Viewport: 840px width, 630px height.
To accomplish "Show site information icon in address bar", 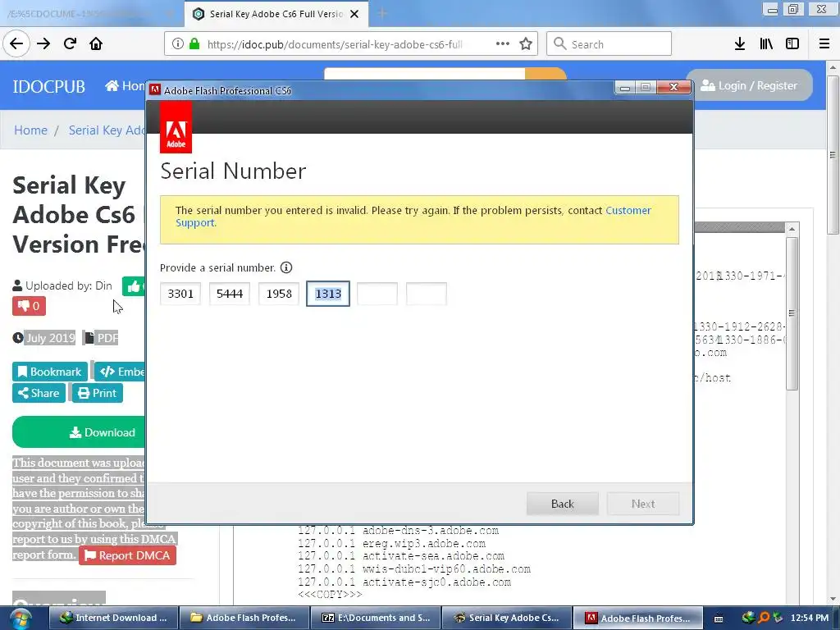I will tap(178, 44).
